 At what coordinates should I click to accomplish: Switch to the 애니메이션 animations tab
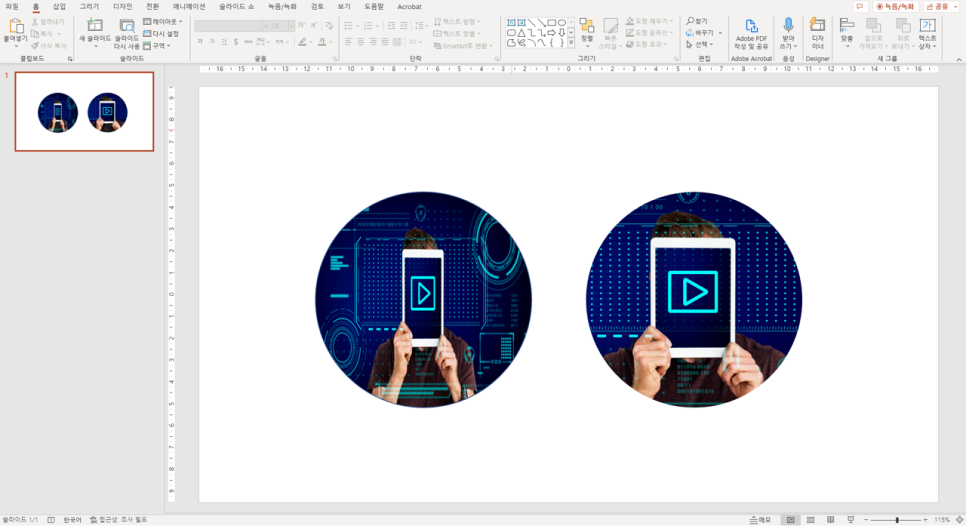pyautogui.click(x=189, y=7)
